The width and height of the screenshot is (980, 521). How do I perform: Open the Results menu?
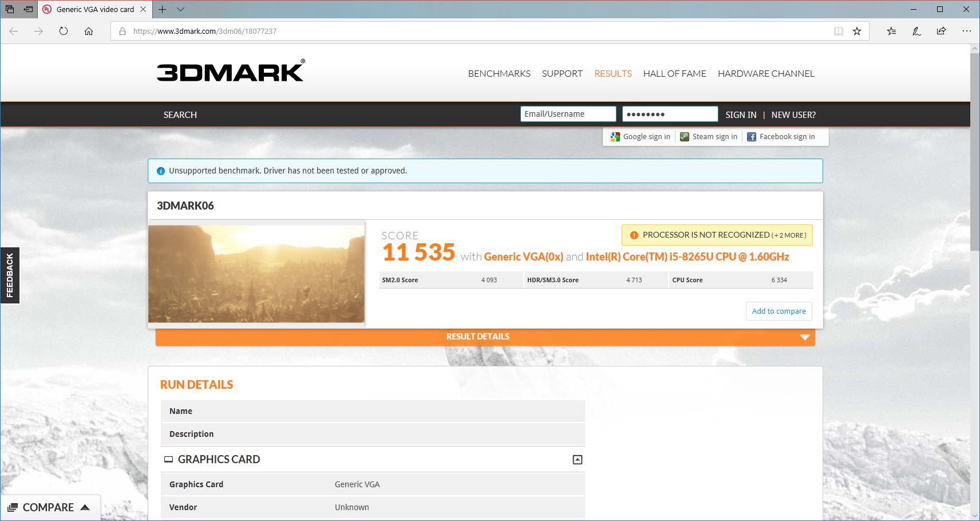[x=613, y=74]
